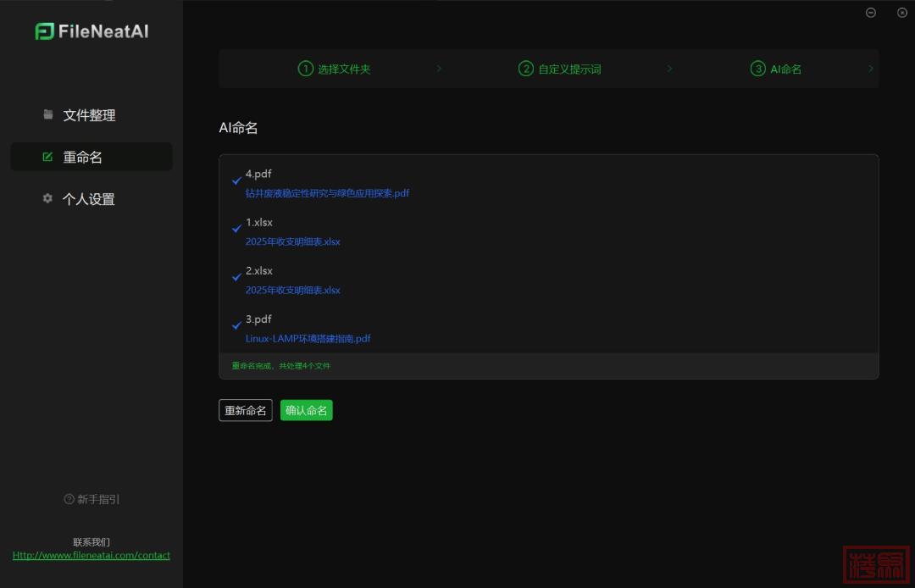Click the new name under 1.xlsx

click(293, 241)
